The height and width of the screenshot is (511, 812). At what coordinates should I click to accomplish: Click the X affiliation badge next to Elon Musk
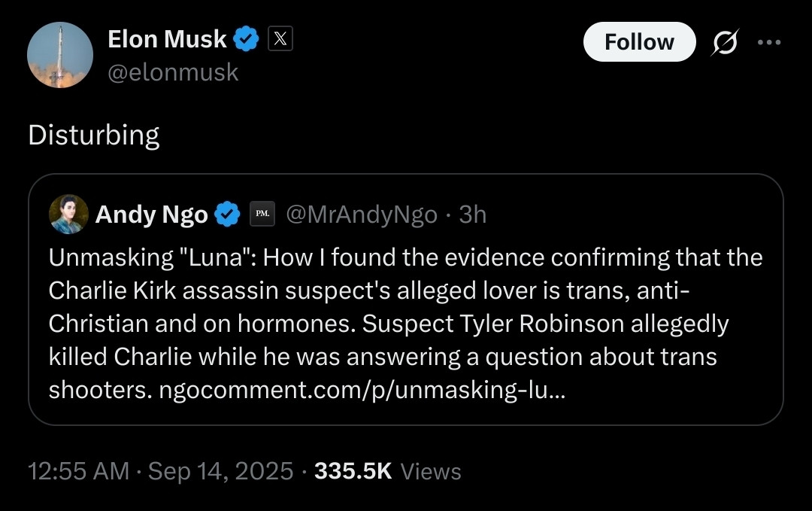point(280,40)
